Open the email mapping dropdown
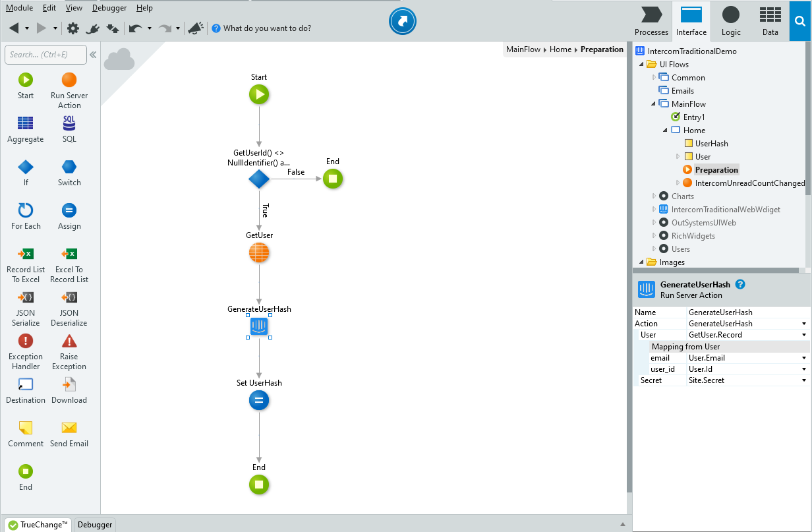812x532 pixels. [804, 358]
